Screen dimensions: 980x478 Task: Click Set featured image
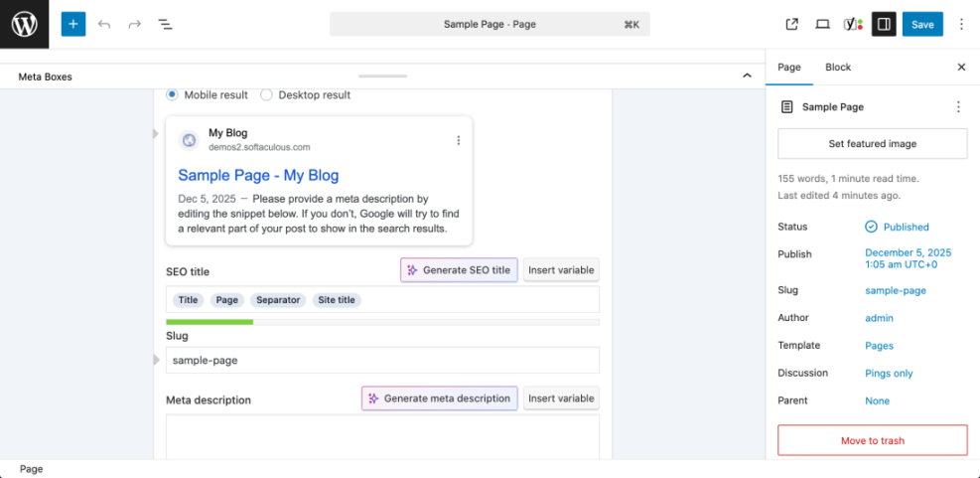872,144
